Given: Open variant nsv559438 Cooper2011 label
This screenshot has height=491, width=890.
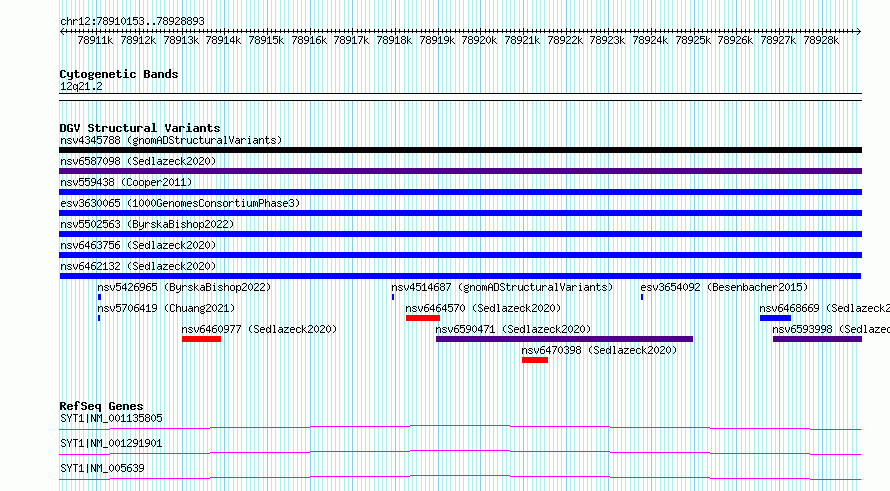Looking at the screenshot, I should tap(126, 182).
